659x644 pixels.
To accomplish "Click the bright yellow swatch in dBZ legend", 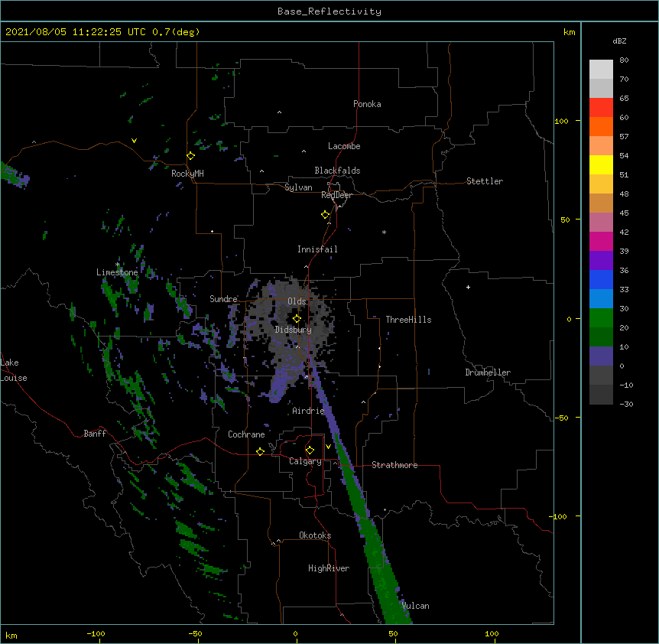I will (601, 165).
